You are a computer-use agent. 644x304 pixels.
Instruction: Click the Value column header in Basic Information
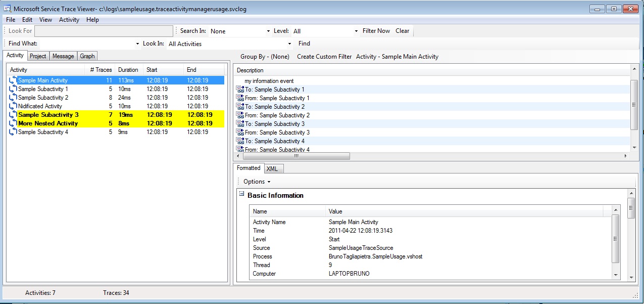(x=464, y=211)
